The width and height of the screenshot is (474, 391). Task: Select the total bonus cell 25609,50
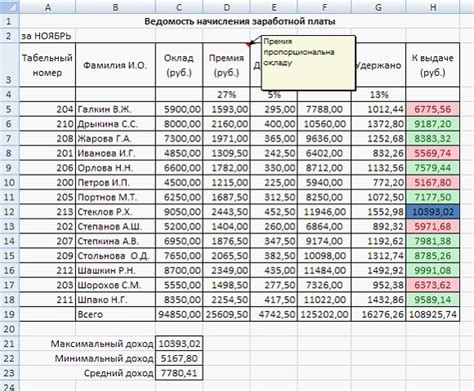[x=226, y=314]
